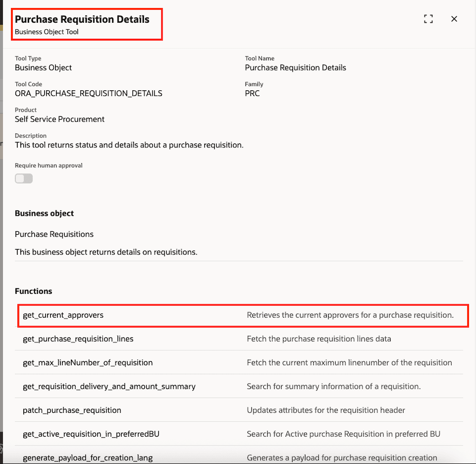
Task: Click the Tool Code ORA_PURCHASE_REQUISITION_DETAILS value
Action: (89, 93)
